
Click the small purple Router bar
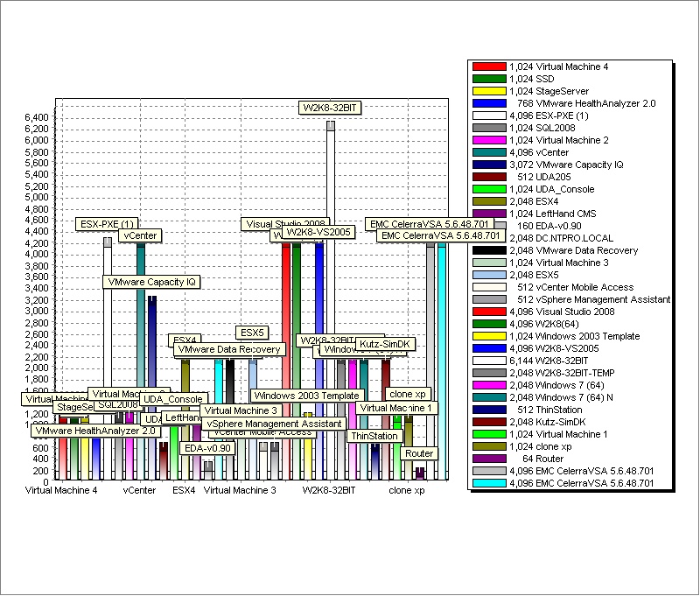420,473
